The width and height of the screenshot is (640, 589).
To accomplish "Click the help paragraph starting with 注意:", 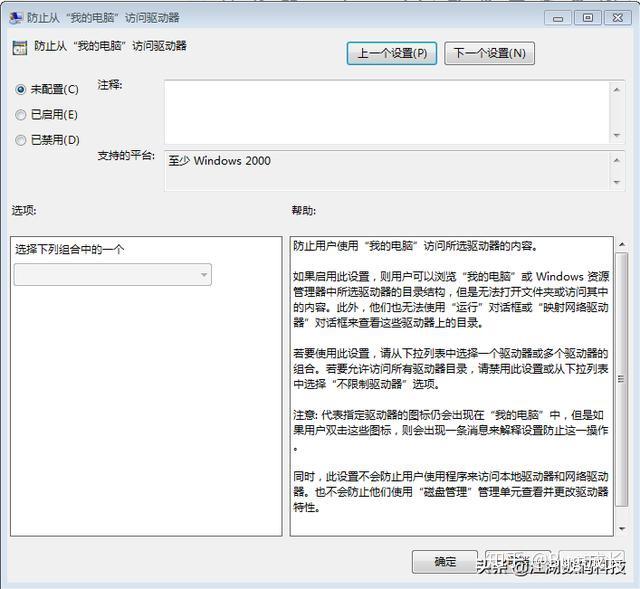I will [x=451, y=430].
